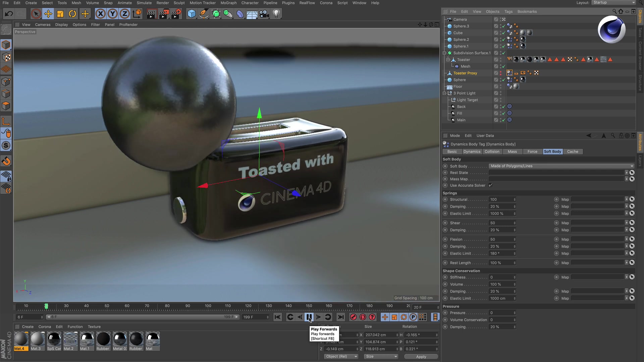Open viewport ProRender menu

coord(128,24)
